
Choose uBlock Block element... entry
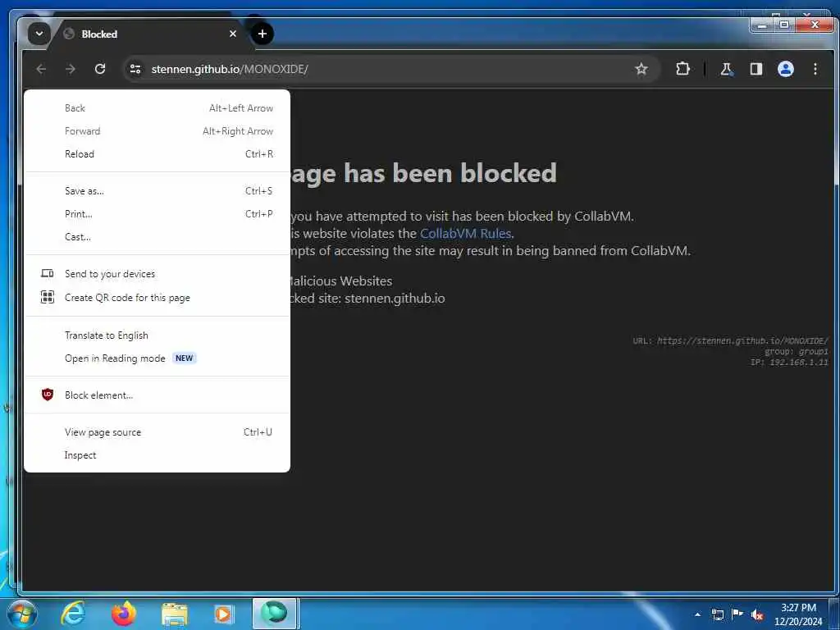click(x=157, y=395)
